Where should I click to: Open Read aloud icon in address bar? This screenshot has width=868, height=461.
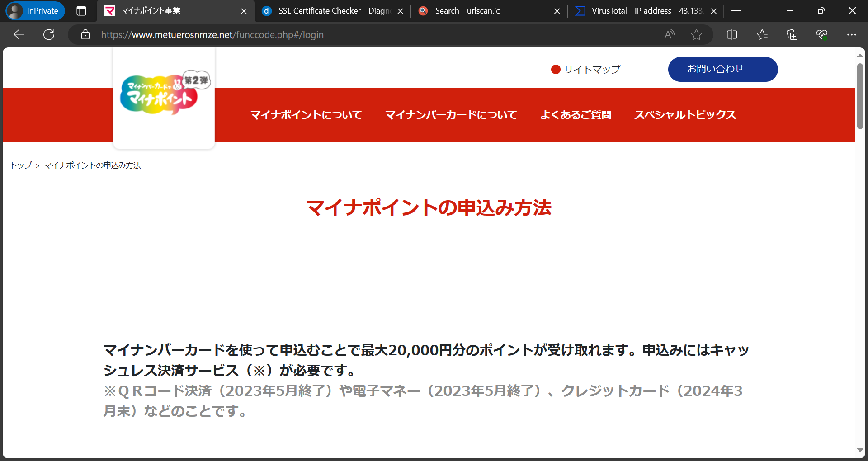[670, 34]
